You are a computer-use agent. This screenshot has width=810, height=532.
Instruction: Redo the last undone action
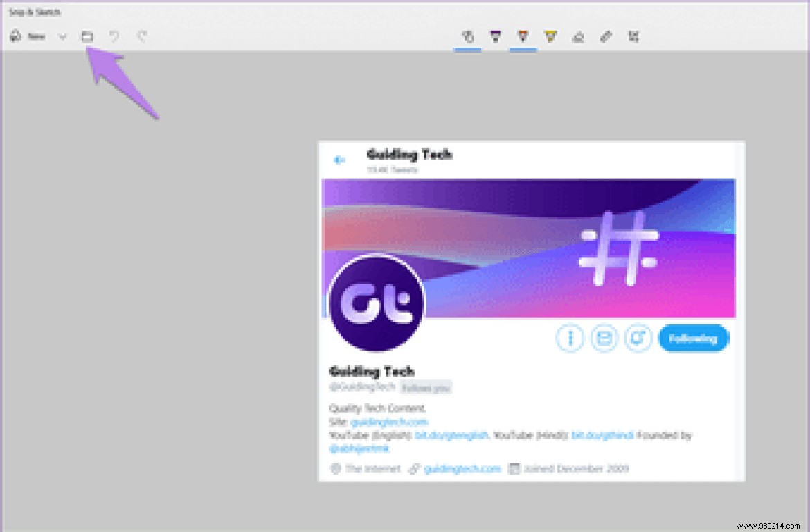[x=142, y=37]
